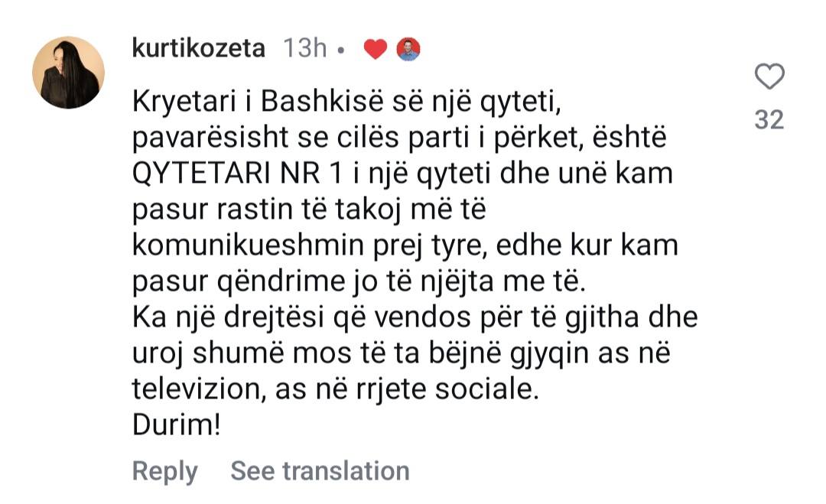
Task: Click the word "televizion" in the comment
Action: click(199, 390)
